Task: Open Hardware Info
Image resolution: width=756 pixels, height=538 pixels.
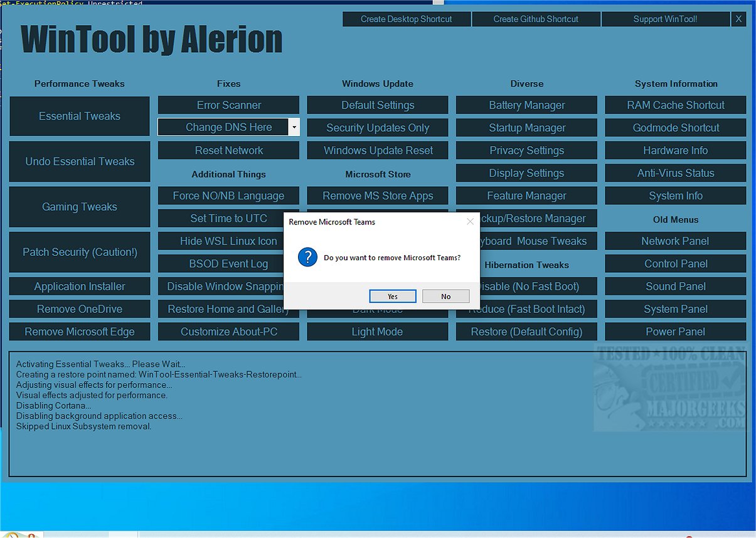Action: point(676,150)
